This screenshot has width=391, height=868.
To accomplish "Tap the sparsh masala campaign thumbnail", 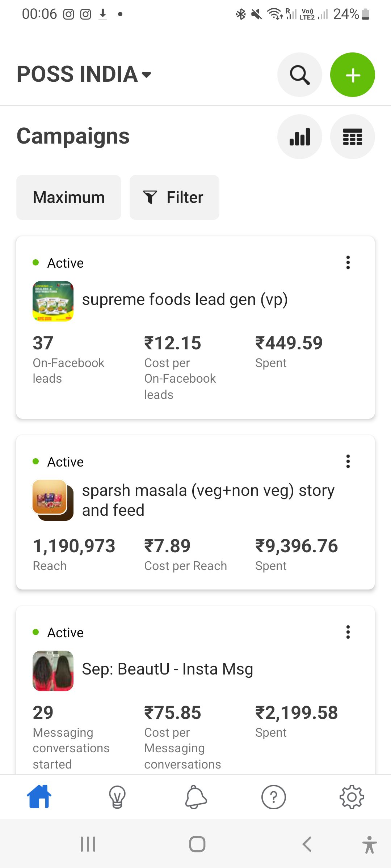I will click(53, 500).
